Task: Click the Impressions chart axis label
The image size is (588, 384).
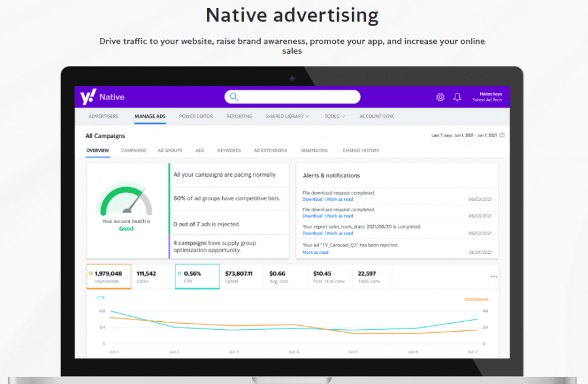Action: click(476, 299)
